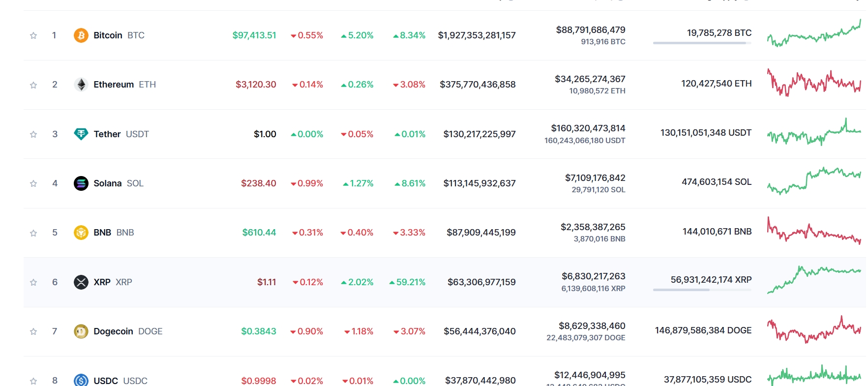Click BNB supply 144,010,671 BNB
This screenshot has width=868, height=386.
coord(717,232)
